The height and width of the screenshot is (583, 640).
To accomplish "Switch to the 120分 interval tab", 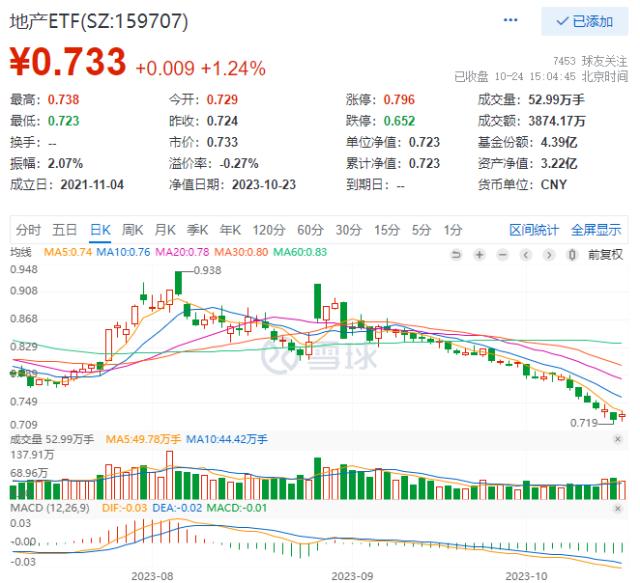I will (268, 230).
